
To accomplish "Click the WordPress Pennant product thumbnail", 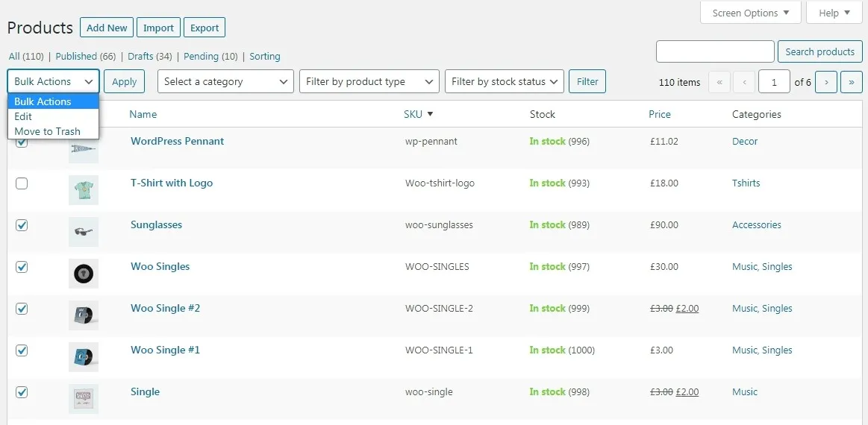I will 83,149.
